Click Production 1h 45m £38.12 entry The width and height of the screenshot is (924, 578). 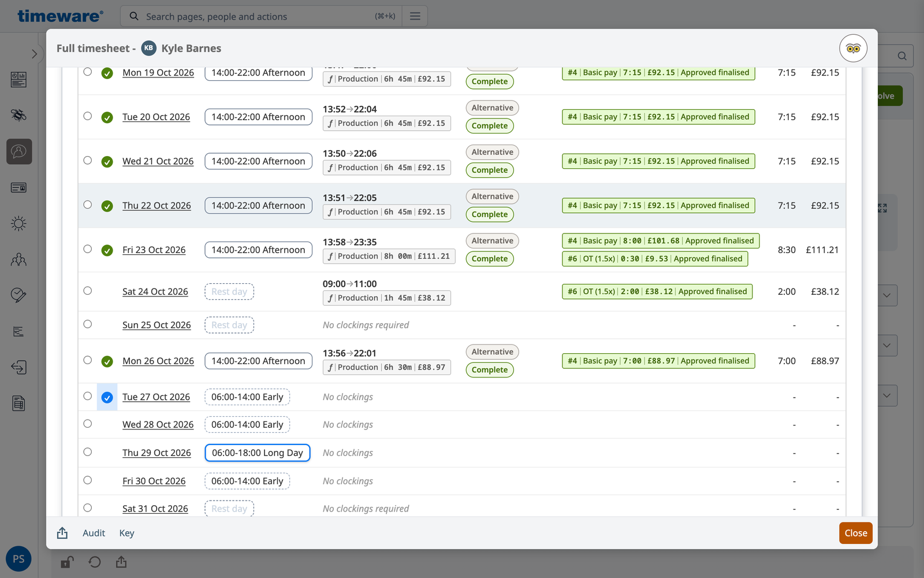click(387, 298)
